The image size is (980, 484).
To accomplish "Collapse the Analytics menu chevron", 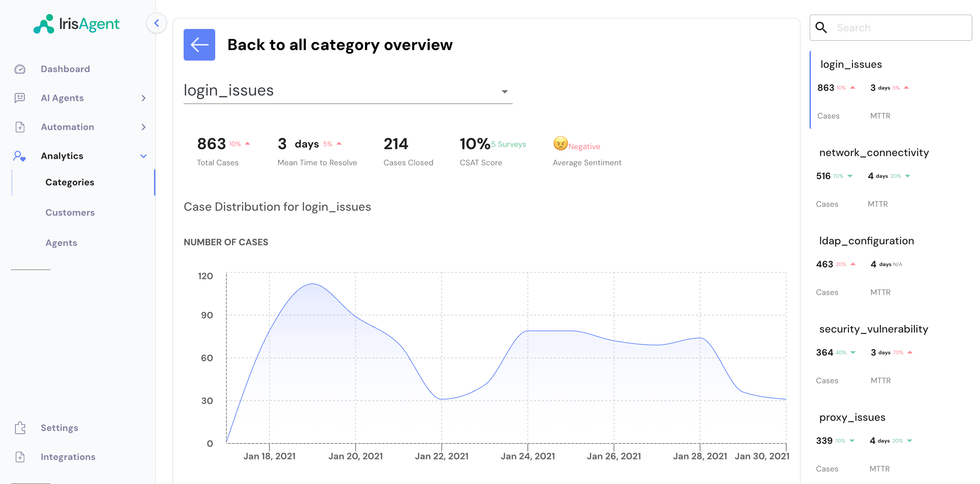I will [143, 156].
